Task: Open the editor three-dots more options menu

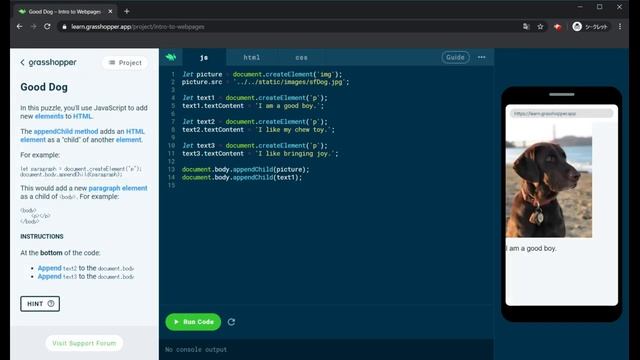Action: pos(482,57)
